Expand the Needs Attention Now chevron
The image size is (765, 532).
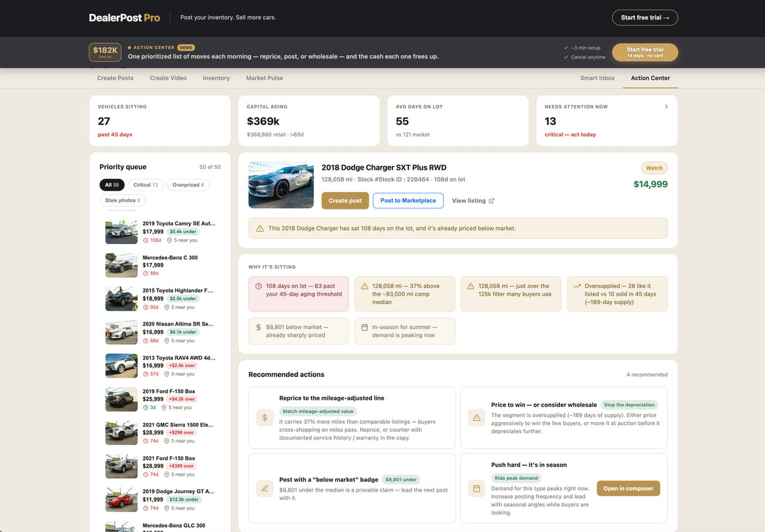(x=666, y=106)
